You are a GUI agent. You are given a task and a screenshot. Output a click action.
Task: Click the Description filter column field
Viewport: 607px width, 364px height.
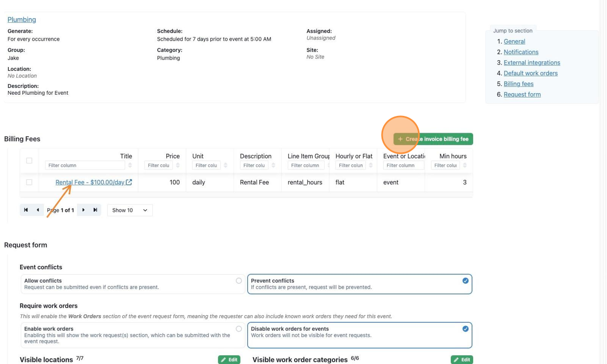254,165
